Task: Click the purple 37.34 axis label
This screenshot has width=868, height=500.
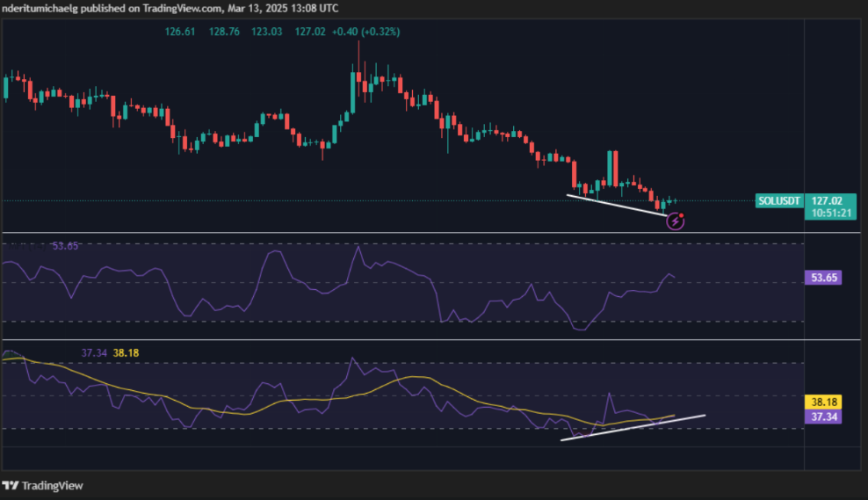Action: [x=823, y=417]
